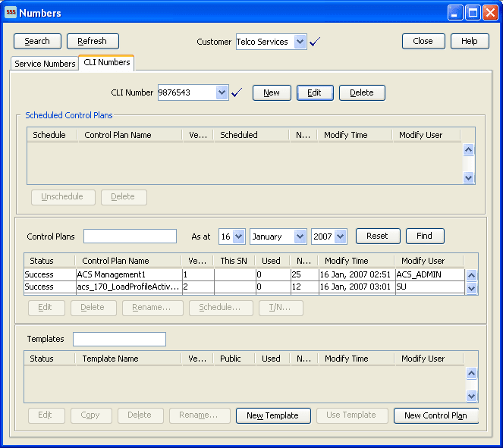The width and height of the screenshot is (503, 448).
Task: Open the 2007 year dropdown
Action: click(340, 237)
